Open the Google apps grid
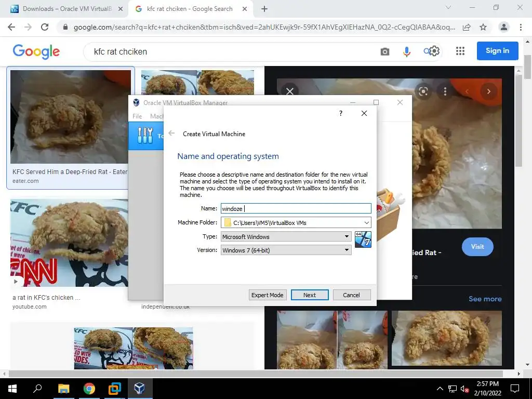This screenshot has height=399, width=532. tap(460, 51)
